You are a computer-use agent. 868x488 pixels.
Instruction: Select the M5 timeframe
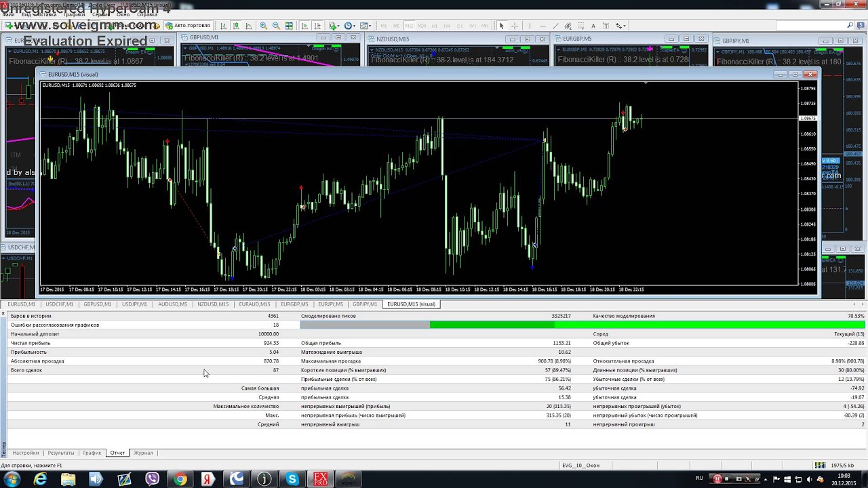[x=397, y=26]
